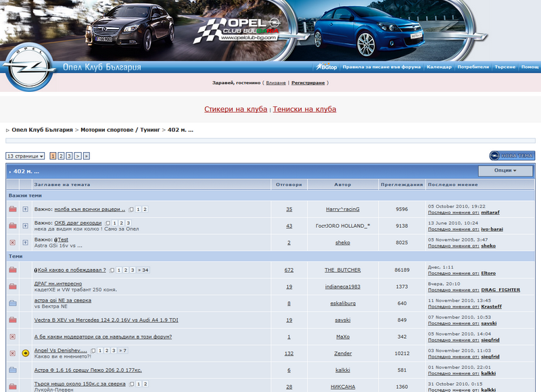Click multipage icon beside 'Angel Vs Denishev'
The height and width of the screenshot is (392, 541).
pos(93,351)
